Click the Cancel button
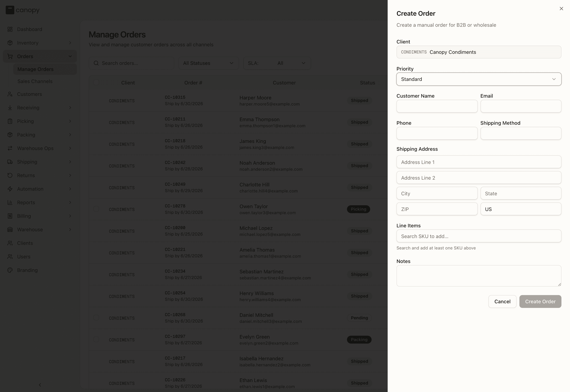Screen dimensions: 570x392 [502, 301]
